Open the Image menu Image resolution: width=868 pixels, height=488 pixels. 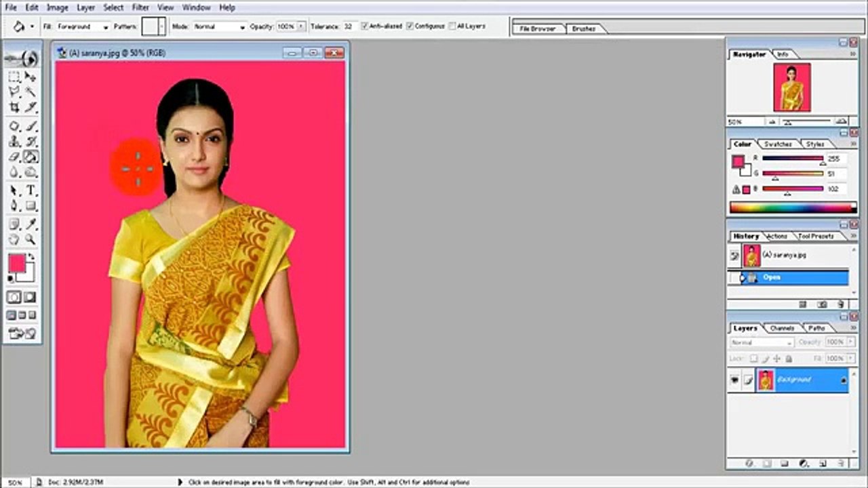(57, 7)
